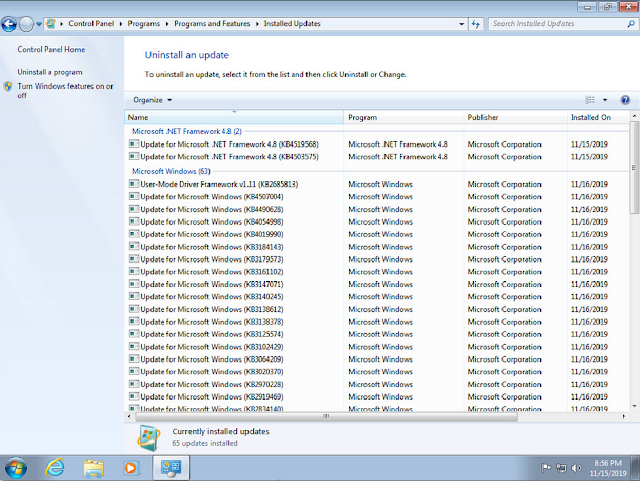
Task: Open the address bar history dropdown
Action: pyautogui.click(x=462, y=24)
